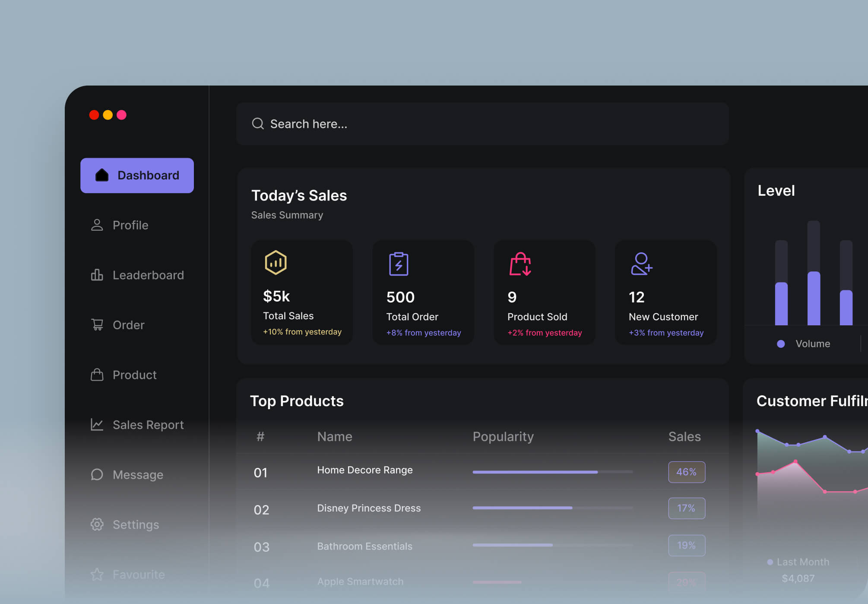Image resolution: width=868 pixels, height=604 pixels.
Task: Select the Home Decore Range product row
Action: click(364, 470)
